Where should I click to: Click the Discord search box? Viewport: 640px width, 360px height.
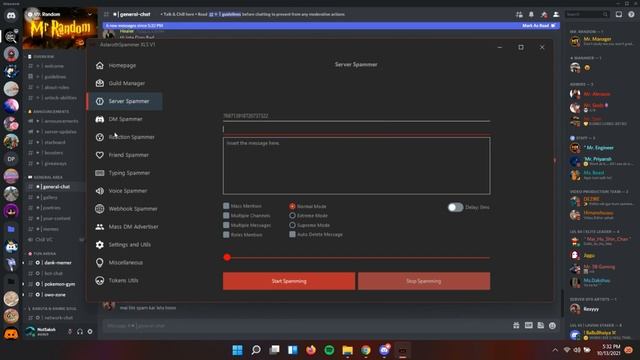click(x=587, y=14)
